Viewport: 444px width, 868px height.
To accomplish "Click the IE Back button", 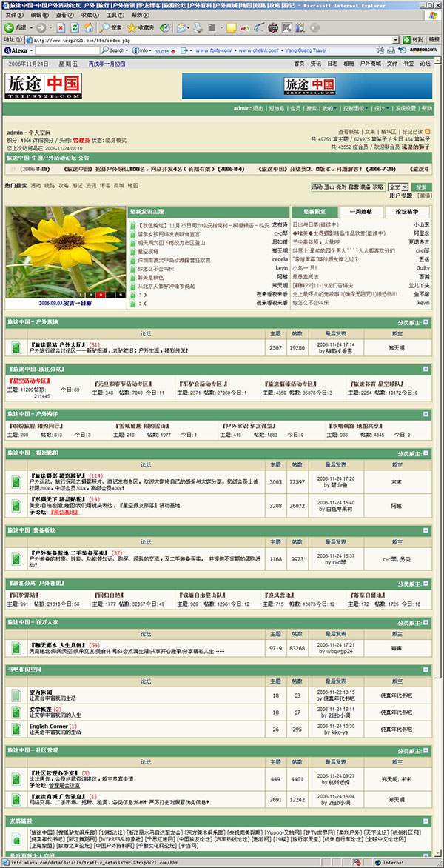I will coord(15,27).
